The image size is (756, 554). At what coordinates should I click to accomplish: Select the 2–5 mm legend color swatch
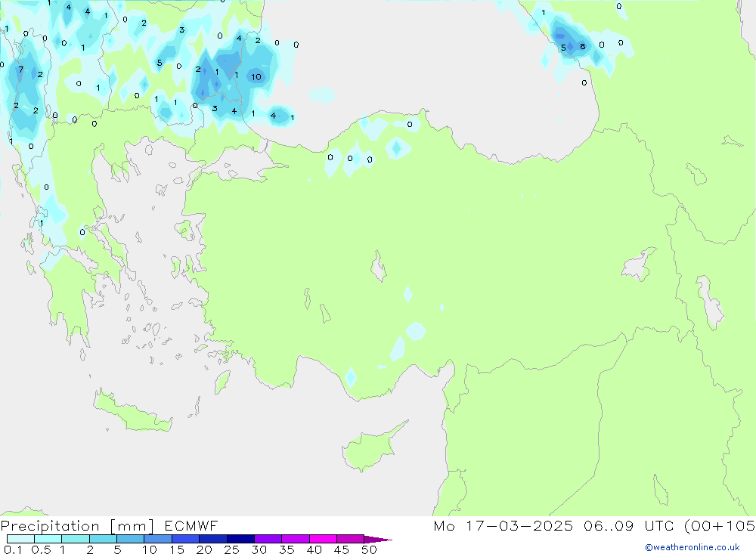(x=103, y=539)
